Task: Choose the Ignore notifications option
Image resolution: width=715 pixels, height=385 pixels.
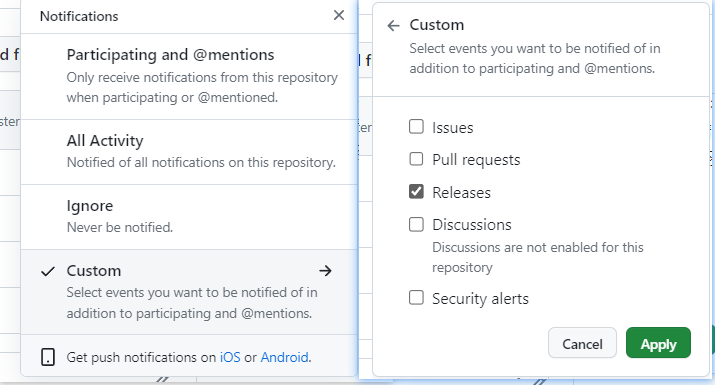Action: (x=189, y=217)
